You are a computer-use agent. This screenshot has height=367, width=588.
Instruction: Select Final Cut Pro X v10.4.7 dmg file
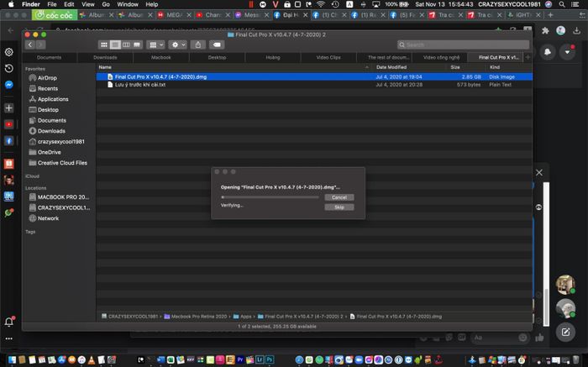314,76
